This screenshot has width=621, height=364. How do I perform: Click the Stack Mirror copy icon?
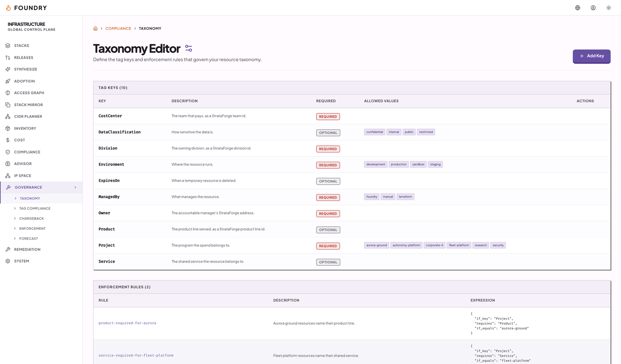[8, 105]
